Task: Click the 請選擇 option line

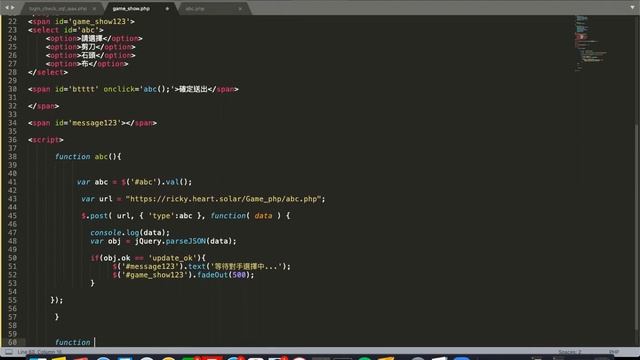Action: [94, 38]
